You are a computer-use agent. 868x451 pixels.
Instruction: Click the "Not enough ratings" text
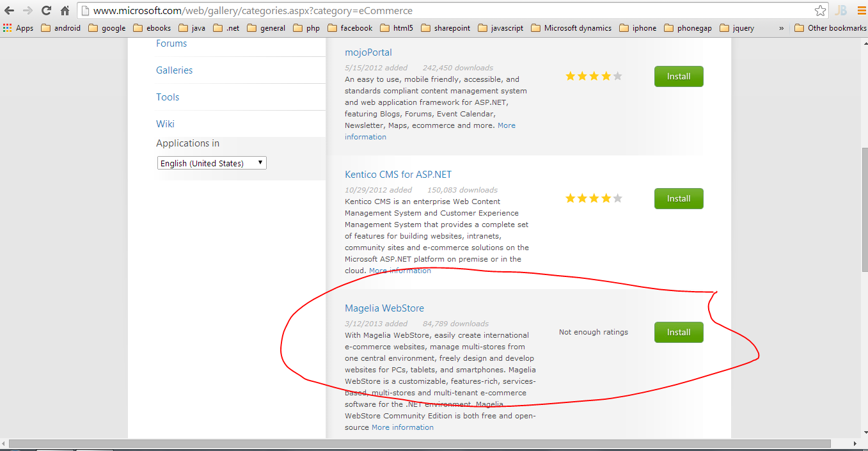tap(594, 332)
